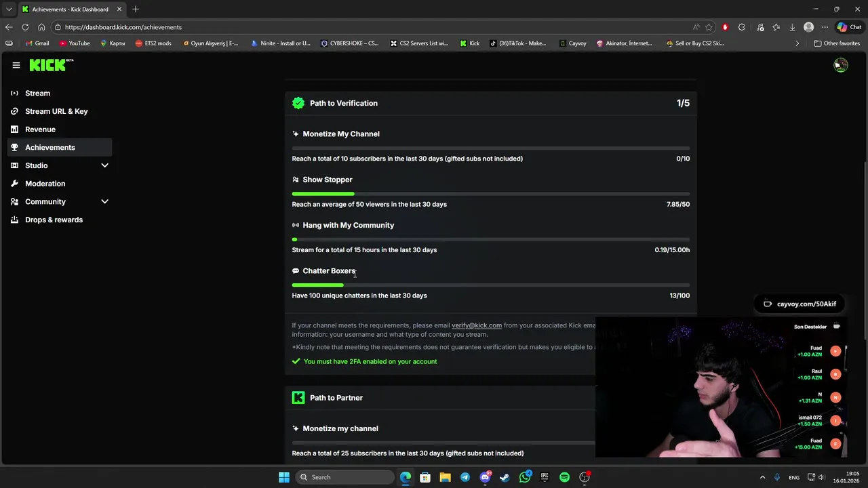Screen dimensions: 868x488
Task: Expand the Community submenu chevron
Action: click(104, 201)
